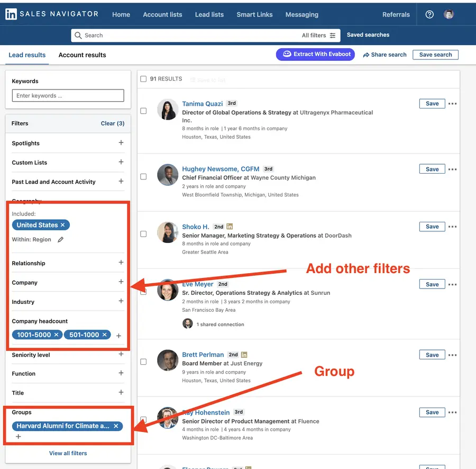The width and height of the screenshot is (476, 469).
Task: Remove the Harvard Alumni group filter
Action: click(116, 426)
